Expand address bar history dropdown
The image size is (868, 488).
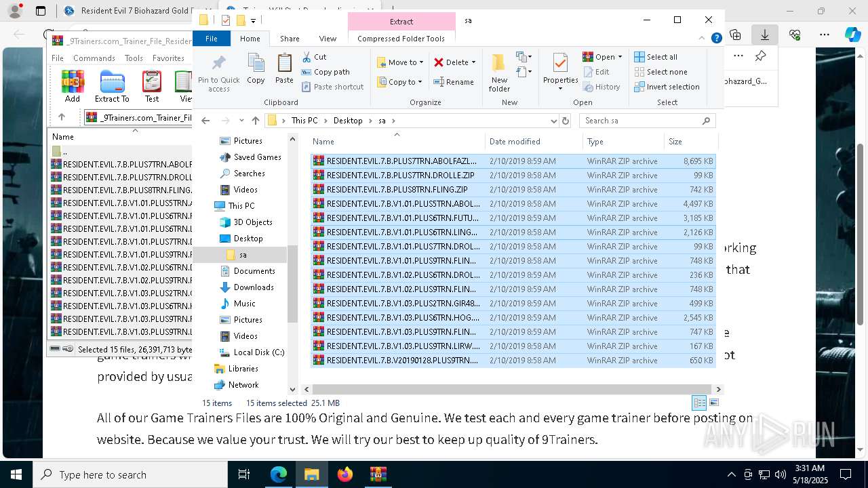click(x=554, y=121)
